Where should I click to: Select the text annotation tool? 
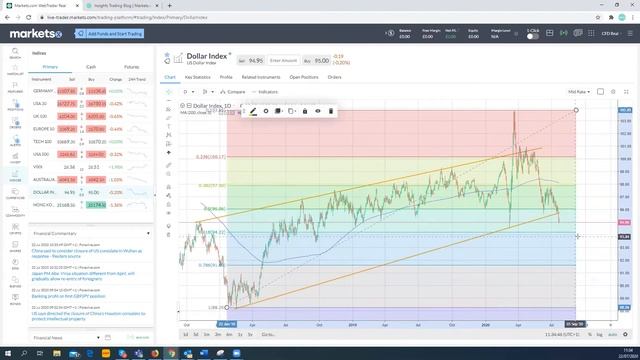pos(169,126)
